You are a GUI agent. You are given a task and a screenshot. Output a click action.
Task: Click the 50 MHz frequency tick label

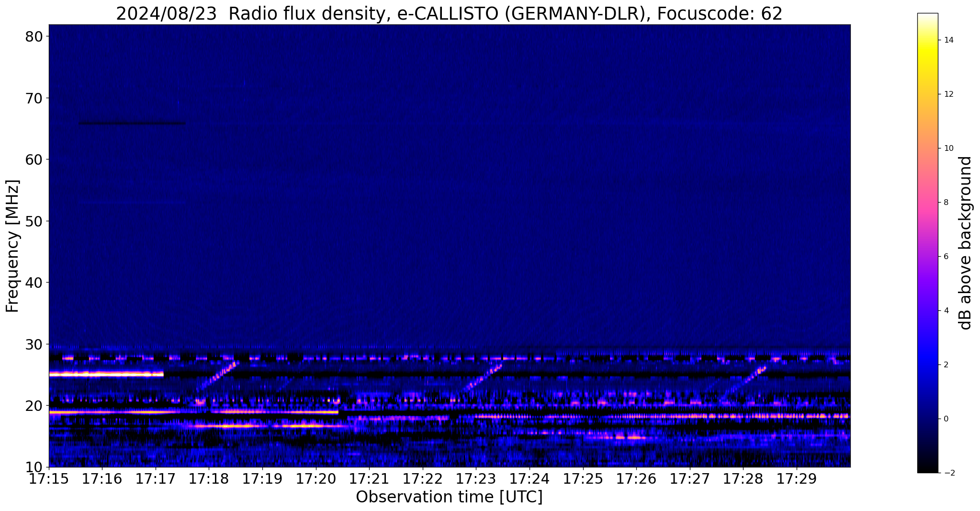point(35,221)
